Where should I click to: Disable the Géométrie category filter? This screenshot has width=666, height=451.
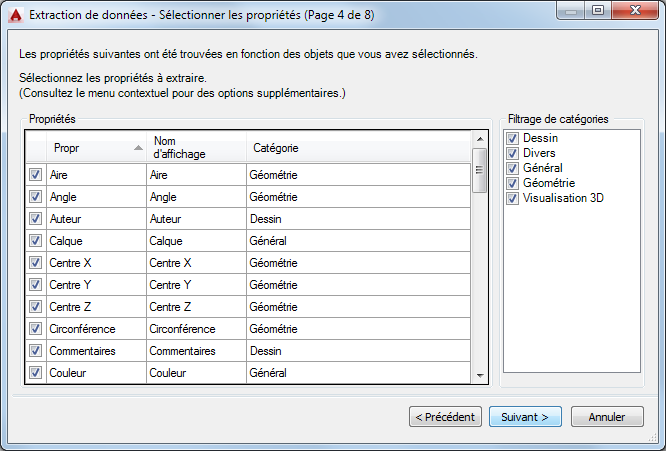[512, 184]
